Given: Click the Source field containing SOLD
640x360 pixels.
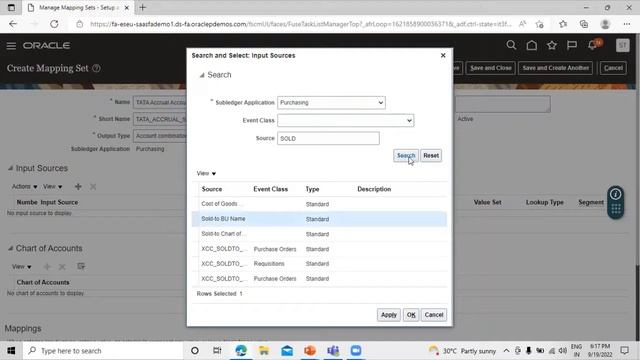Looking at the screenshot, I should (328, 138).
